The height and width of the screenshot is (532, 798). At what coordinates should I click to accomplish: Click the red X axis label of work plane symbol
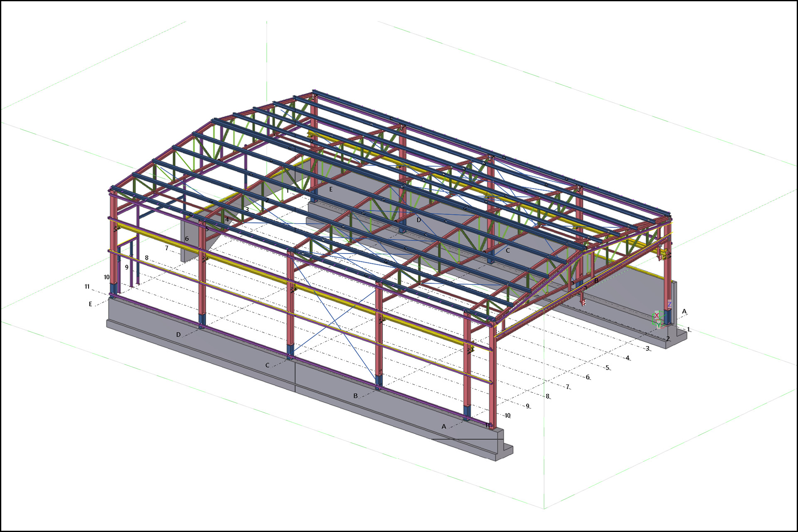pos(657,315)
